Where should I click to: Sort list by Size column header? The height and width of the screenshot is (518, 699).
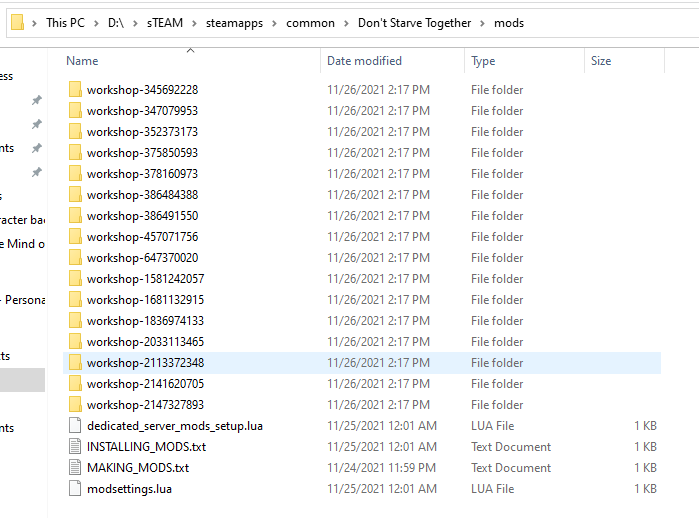[x=601, y=61]
